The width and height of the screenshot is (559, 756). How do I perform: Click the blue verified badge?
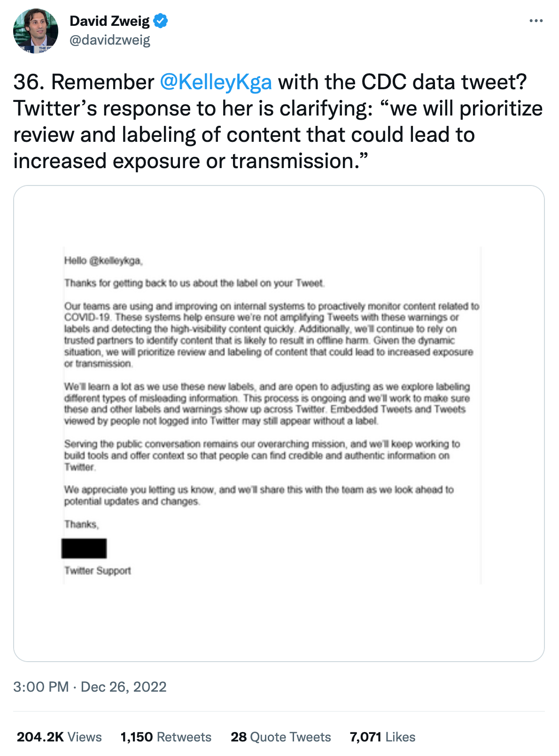click(x=161, y=21)
